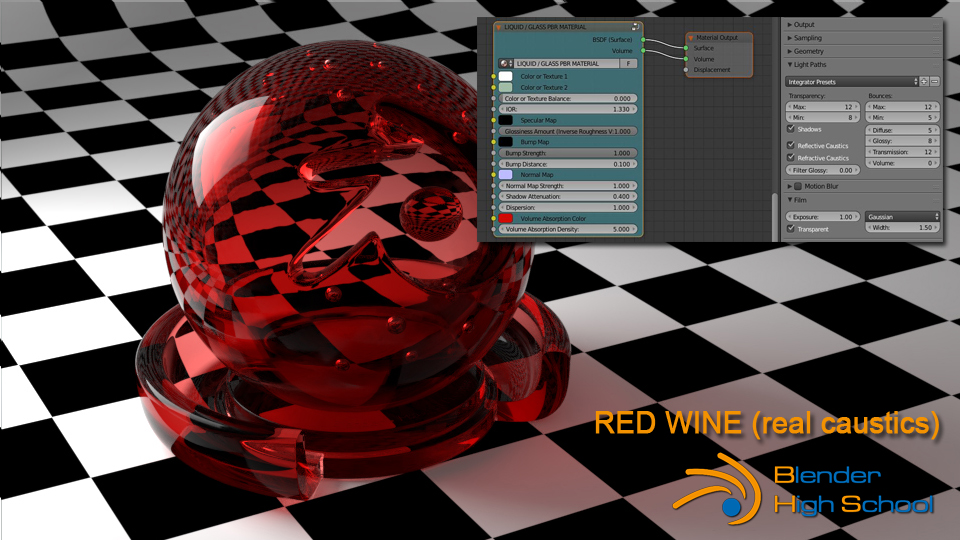Open the red Volume Absorption Color swatch
This screenshot has height=540, width=960.
pos(506,219)
